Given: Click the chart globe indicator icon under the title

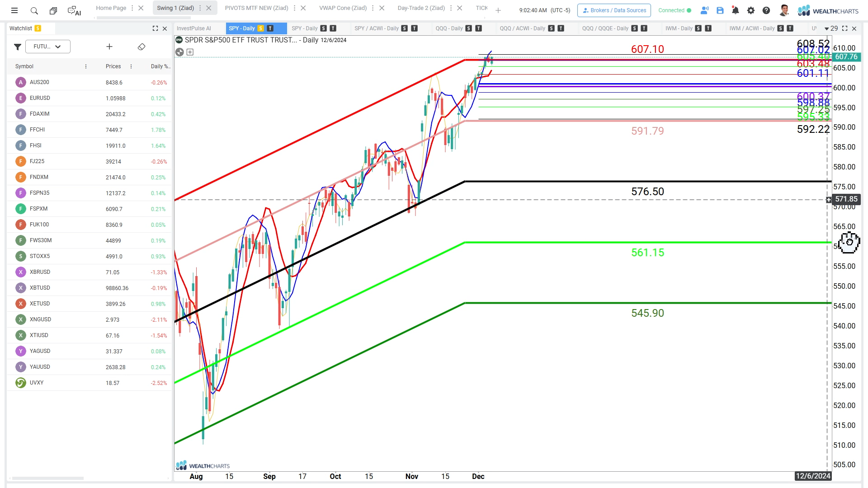Looking at the screenshot, I should (179, 52).
